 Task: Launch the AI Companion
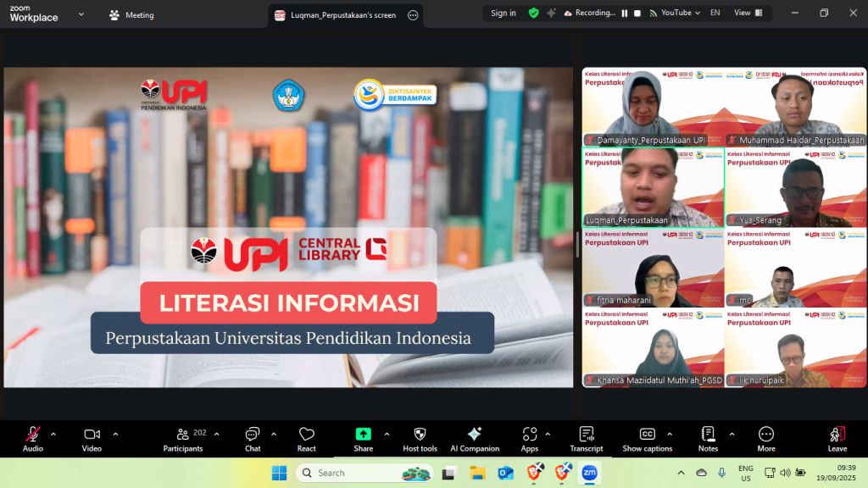click(475, 438)
